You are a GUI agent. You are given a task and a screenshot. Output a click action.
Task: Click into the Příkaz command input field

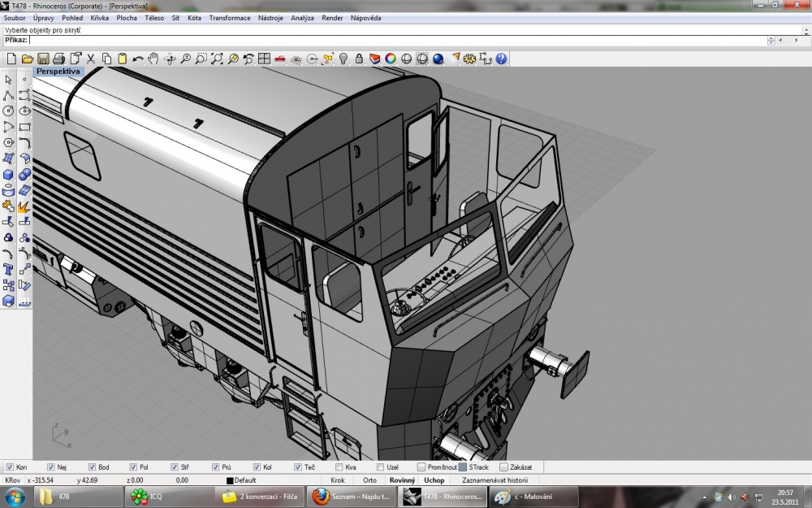(x=398, y=40)
